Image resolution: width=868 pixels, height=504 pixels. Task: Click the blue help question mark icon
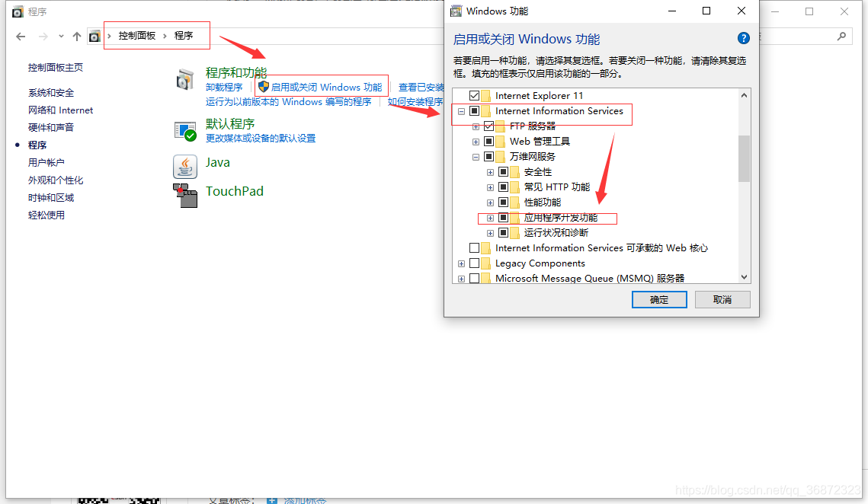(744, 38)
